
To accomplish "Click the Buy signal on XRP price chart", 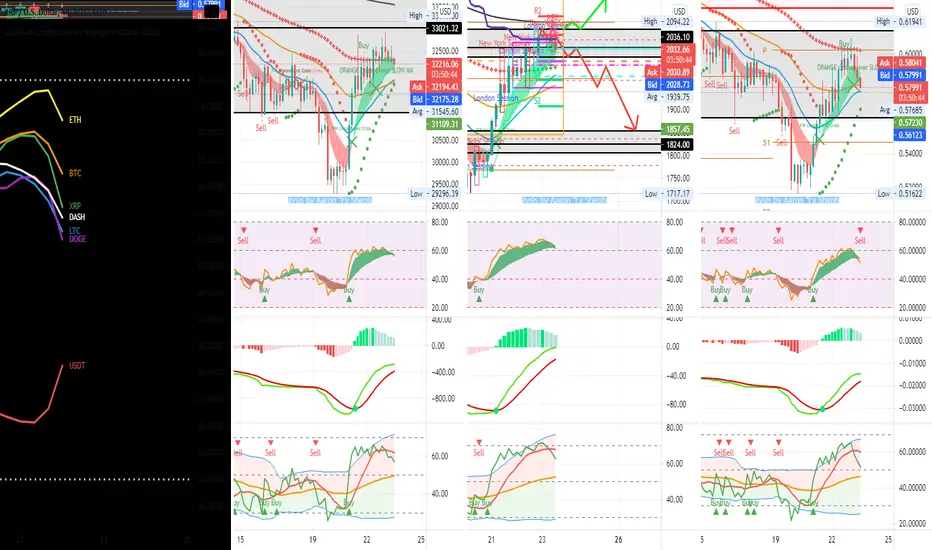I will pos(844,44).
